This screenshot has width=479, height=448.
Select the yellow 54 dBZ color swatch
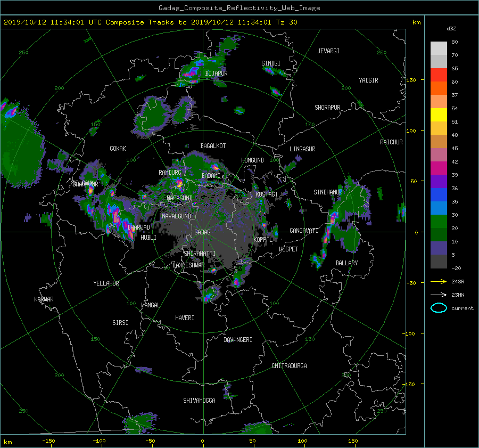(x=439, y=115)
